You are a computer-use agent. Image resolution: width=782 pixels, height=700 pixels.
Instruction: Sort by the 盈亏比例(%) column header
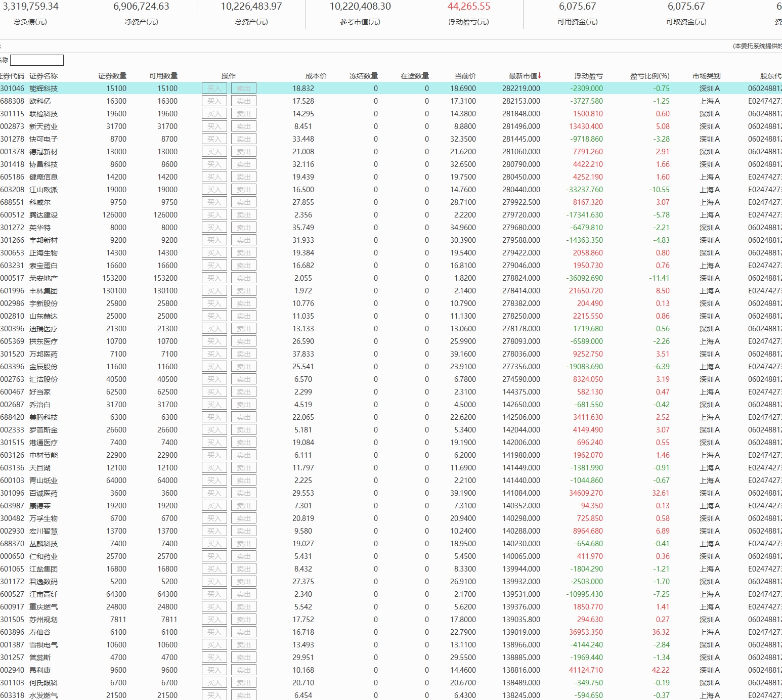coord(649,76)
